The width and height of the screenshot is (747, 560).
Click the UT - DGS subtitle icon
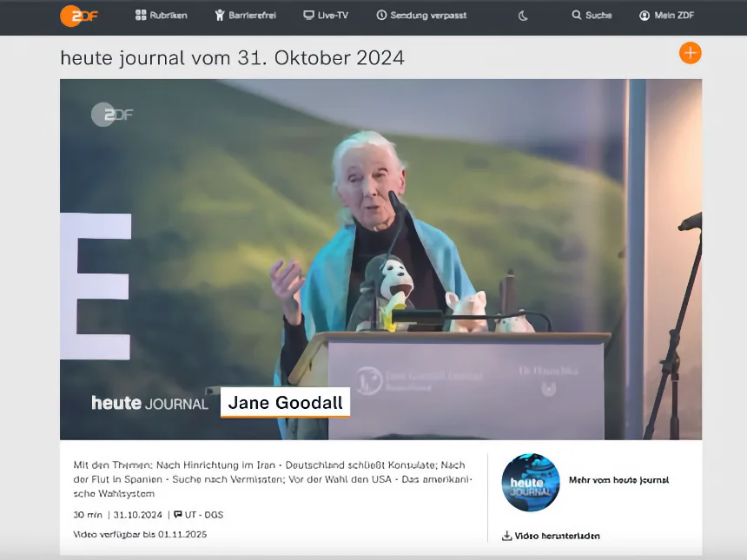[x=178, y=515]
